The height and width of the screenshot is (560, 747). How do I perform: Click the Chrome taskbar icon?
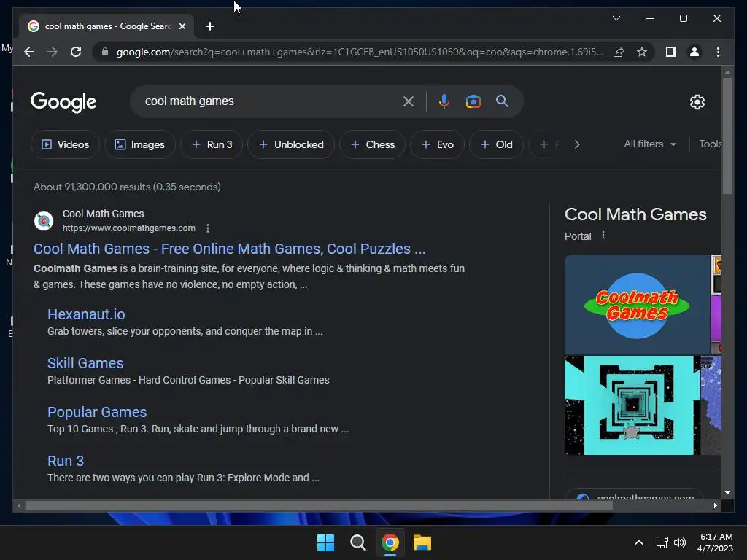point(390,542)
